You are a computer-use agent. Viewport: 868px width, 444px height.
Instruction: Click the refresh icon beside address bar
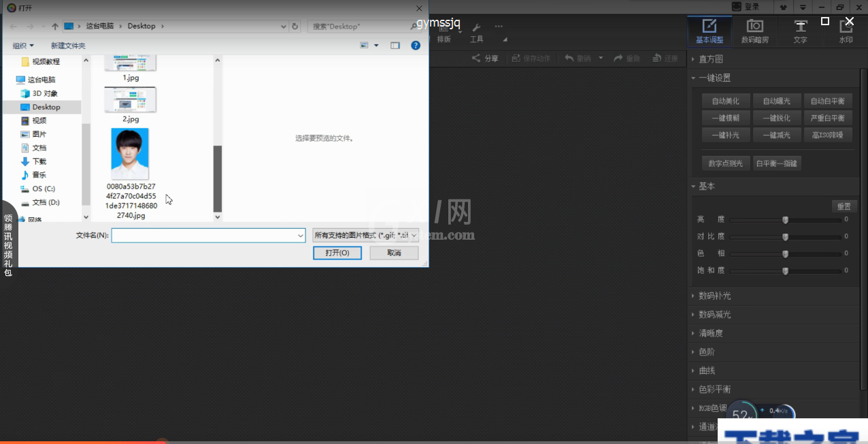point(295,26)
